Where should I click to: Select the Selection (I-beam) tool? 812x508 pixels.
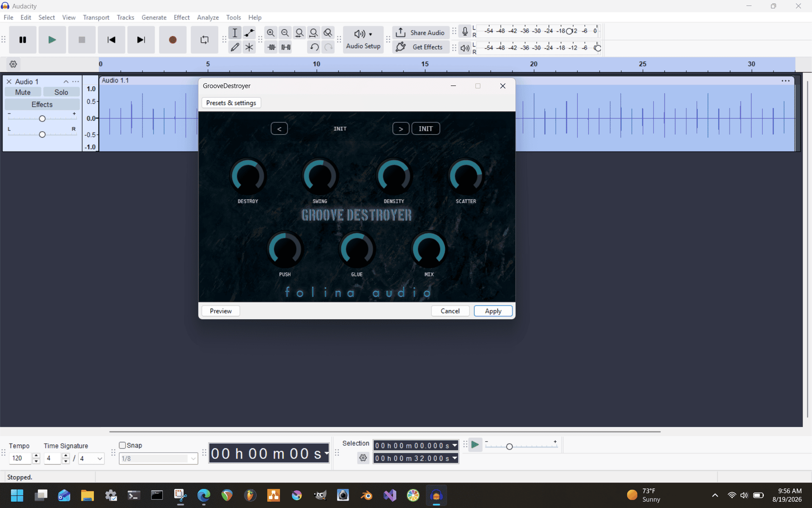(x=235, y=33)
